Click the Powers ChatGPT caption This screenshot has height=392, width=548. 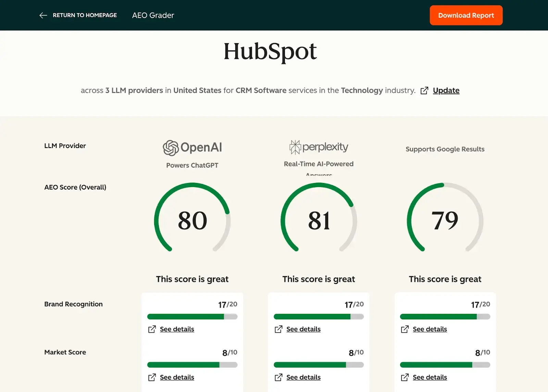[192, 165]
